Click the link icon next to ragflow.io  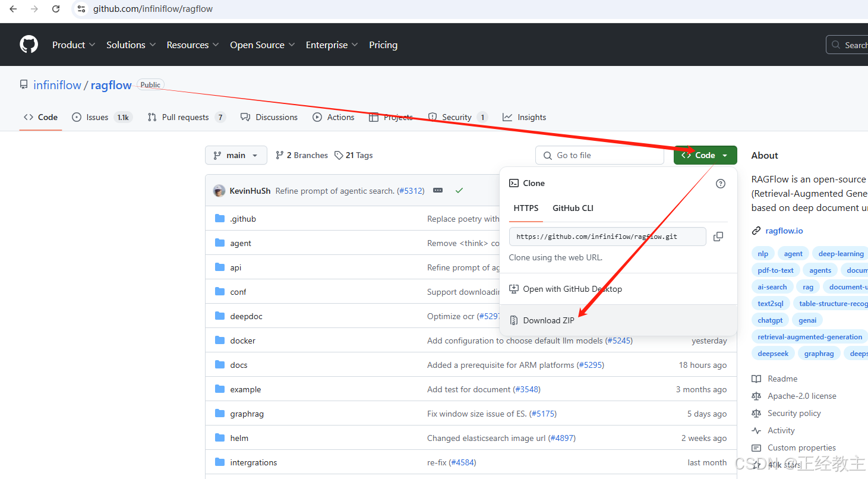coord(756,231)
